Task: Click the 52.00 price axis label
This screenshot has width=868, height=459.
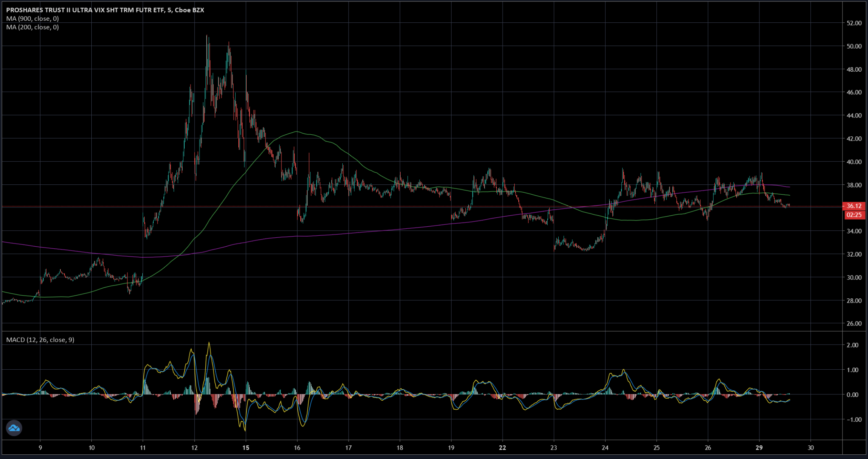Action: point(854,23)
